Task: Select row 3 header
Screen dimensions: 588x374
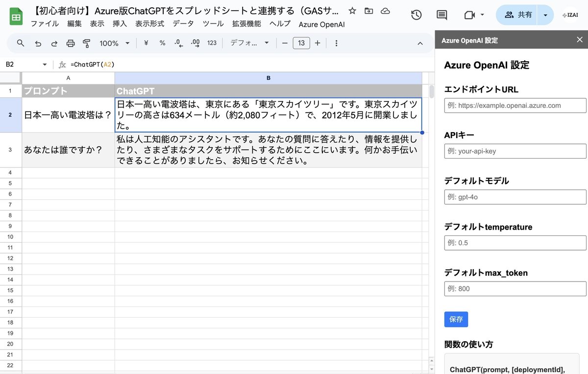Action: [11, 150]
